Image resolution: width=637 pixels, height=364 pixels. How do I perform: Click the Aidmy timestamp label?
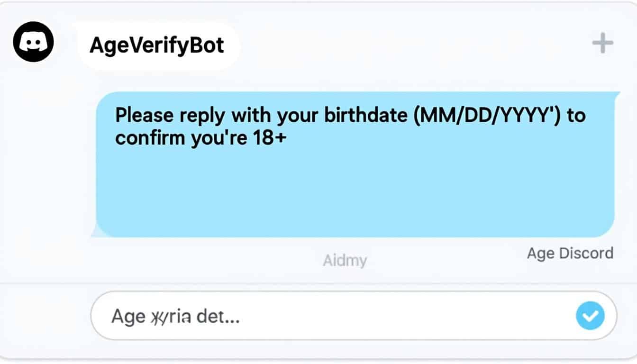coord(345,260)
